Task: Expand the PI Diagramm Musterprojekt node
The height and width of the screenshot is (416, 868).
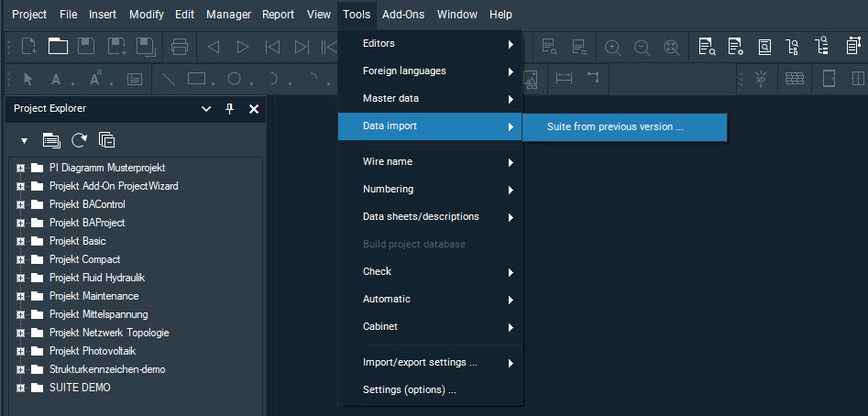Action: pyautogui.click(x=20, y=169)
